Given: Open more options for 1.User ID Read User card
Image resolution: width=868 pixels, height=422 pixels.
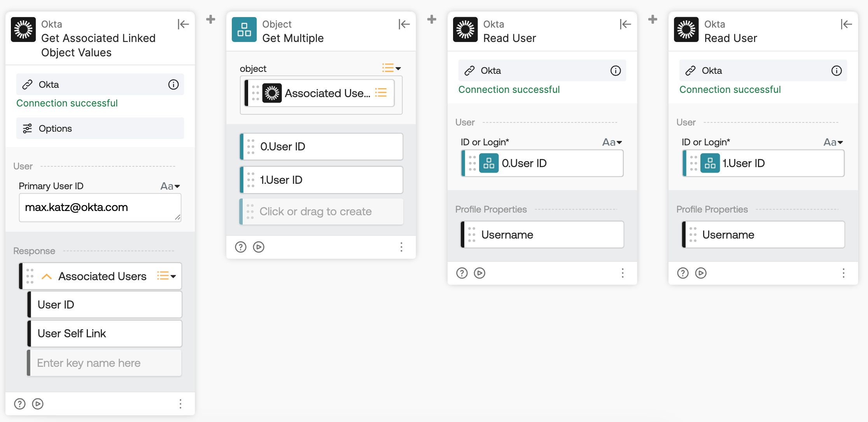Looking at the screenshot, I should click(843, 273).
